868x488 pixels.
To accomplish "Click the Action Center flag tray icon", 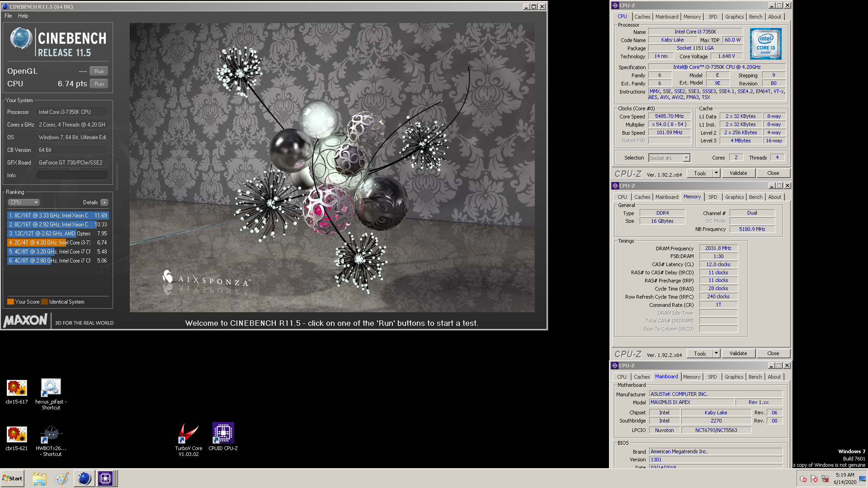I will [814, 479].
